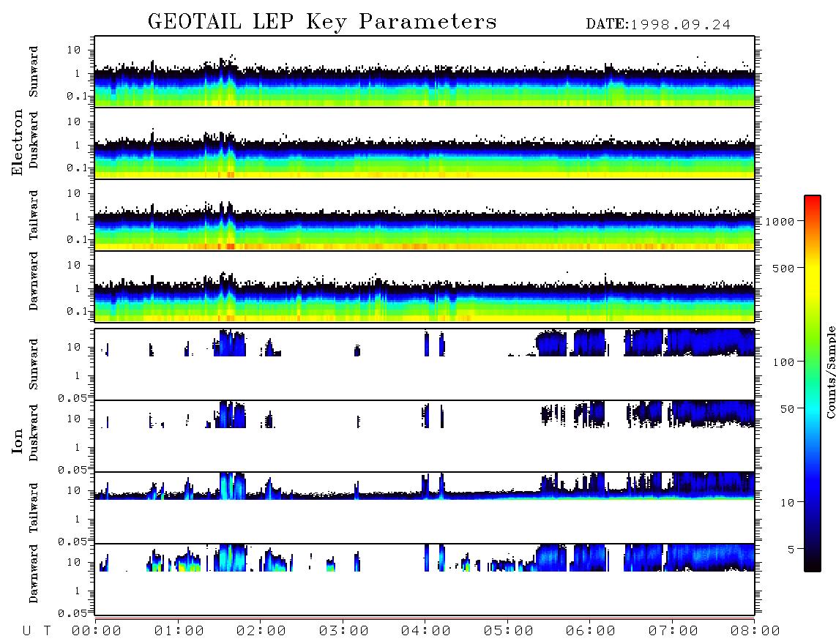
Task: Click the Ion "Sunward" panel label
Action: (x=34, y=364)
